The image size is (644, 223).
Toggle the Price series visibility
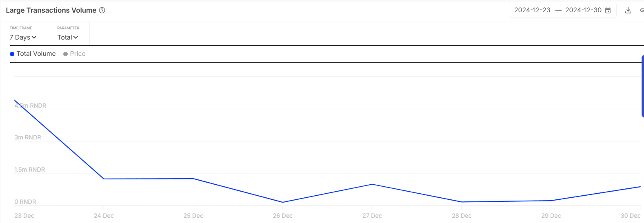(74, 54)
